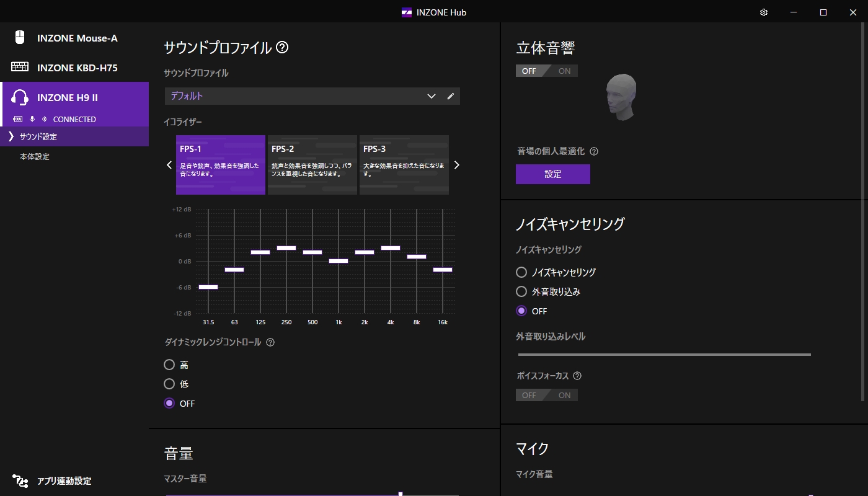Click the battery status icon under H9 II
The height and width of the screenshot is (496, 868).
17,119
